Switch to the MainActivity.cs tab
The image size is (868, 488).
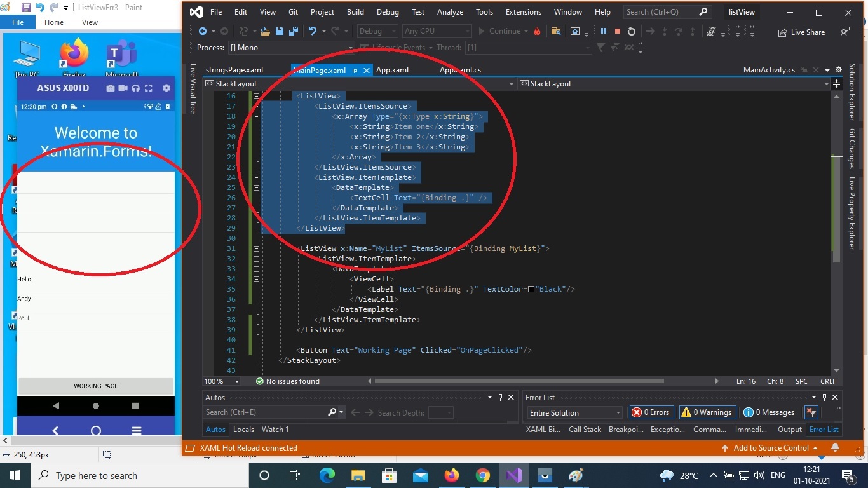pos(769,70)
